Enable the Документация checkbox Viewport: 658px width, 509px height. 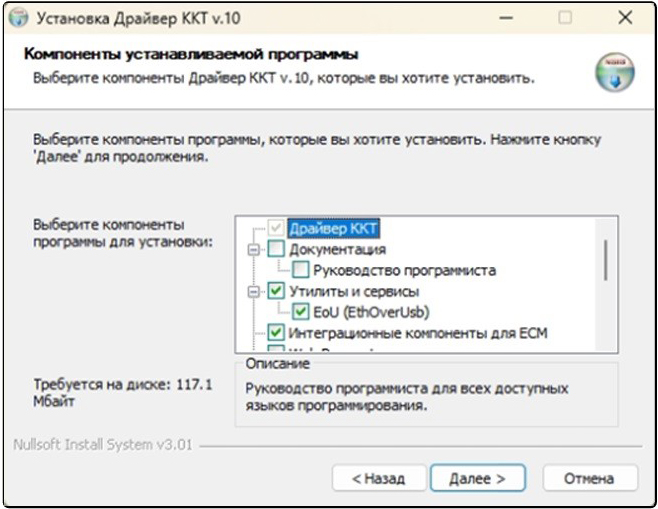[276, 249]
